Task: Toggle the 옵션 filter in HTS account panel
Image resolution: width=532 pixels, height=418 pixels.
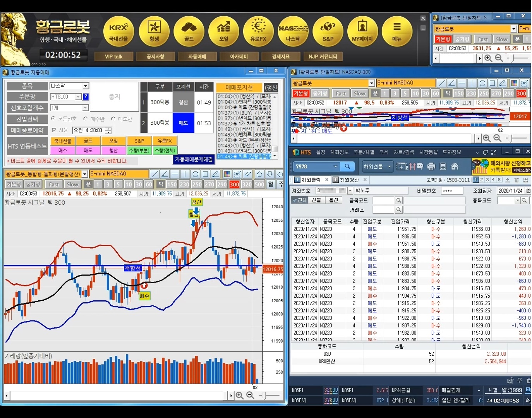Action: pyautogui.click(x=333, y=200)
